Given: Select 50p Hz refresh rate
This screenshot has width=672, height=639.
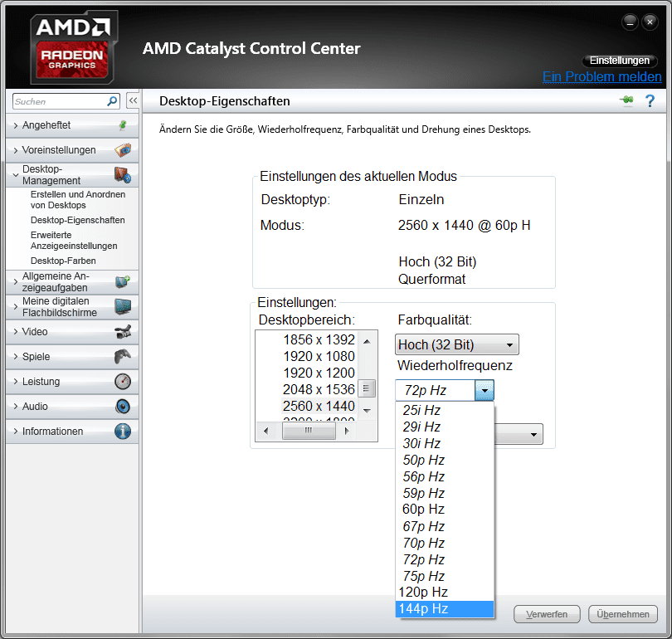Looking at the screenshot, I should point(445,460).
